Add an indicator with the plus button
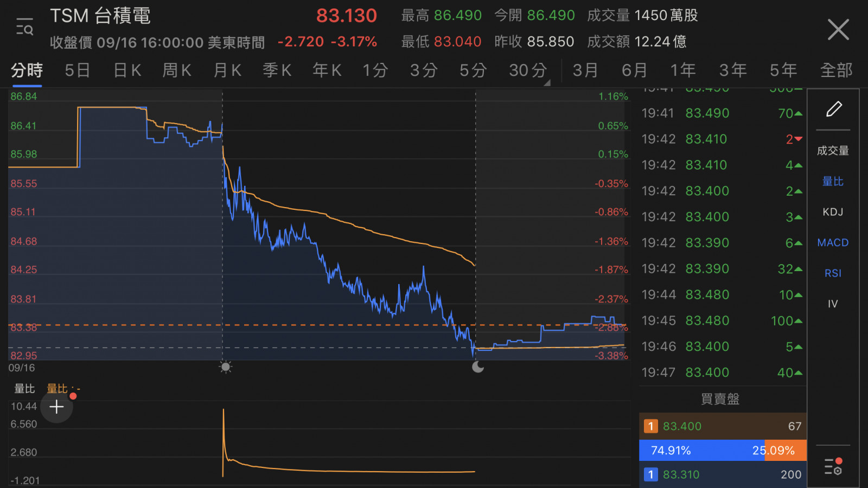 [x=56, y=407]
